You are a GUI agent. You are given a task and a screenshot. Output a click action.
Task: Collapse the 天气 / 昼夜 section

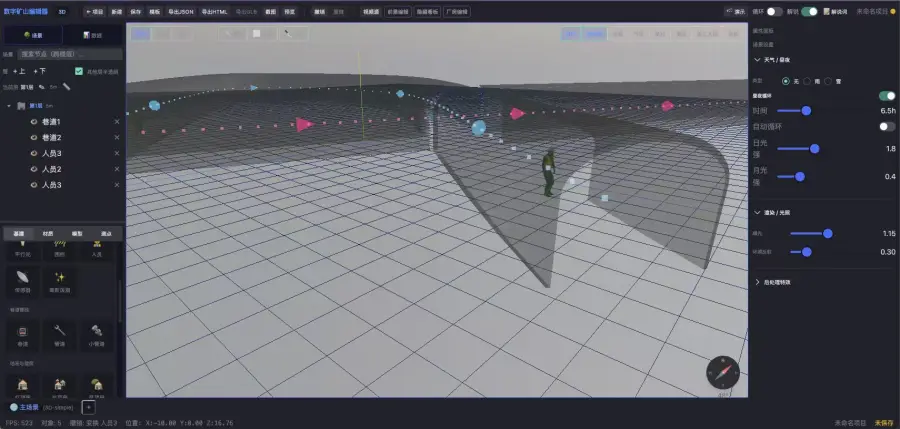tap(757, 60)
